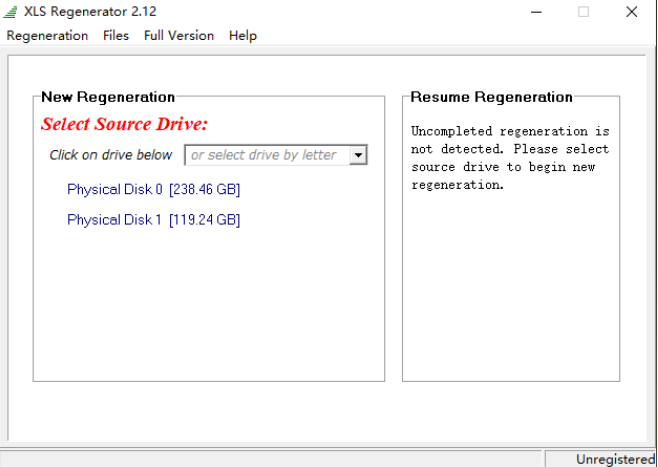
Task: Click the 'Uncompleted regeneration' message text
Action: 510,158
